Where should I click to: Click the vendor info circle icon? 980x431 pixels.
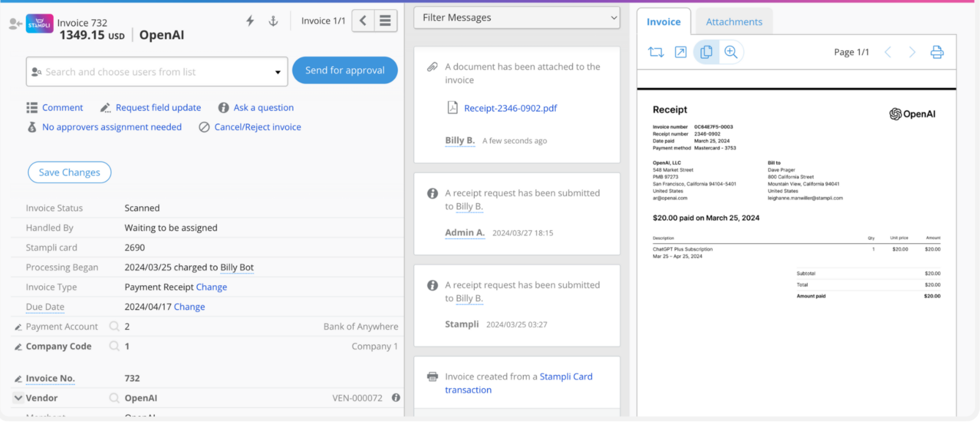(x=396, y=398)
